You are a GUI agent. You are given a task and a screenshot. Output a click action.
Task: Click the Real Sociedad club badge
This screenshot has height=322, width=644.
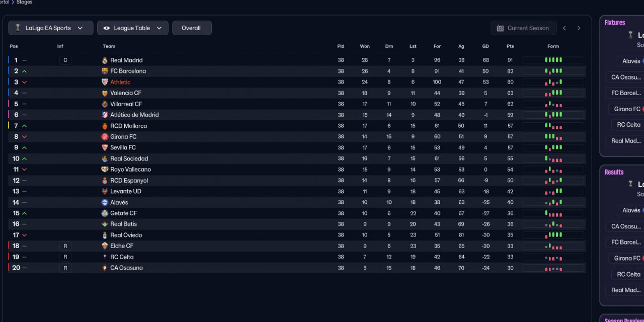click(105, 158)
